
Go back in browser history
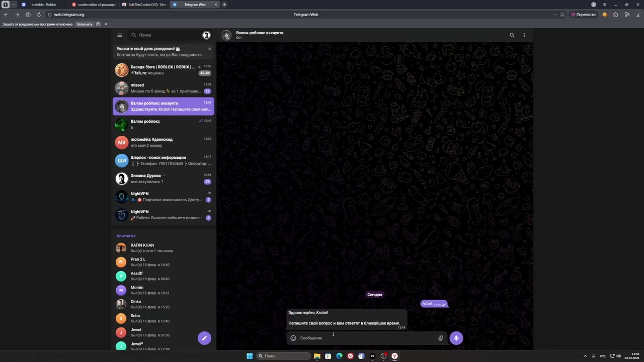tap(6, 15)
